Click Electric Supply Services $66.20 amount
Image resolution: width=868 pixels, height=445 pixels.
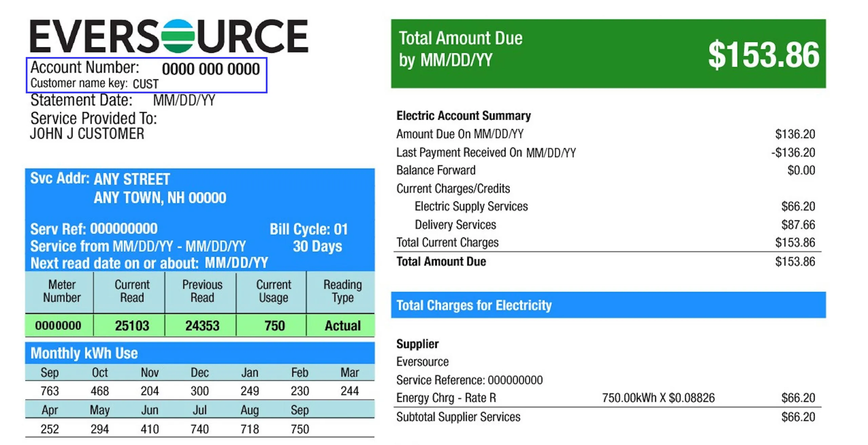pos(798,206)
